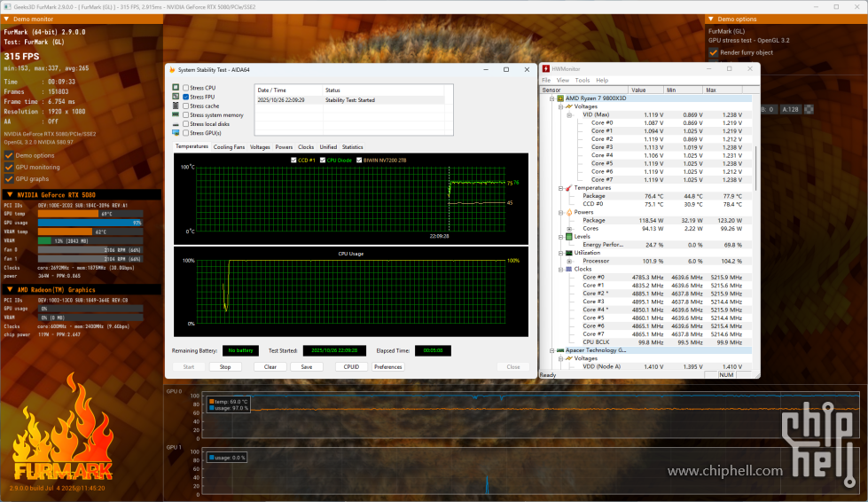Image resolution: width=868 pixels, height=502 pixels.
Task: Click the Stress GPU(s) monitor icon
Action: (176, 132)
